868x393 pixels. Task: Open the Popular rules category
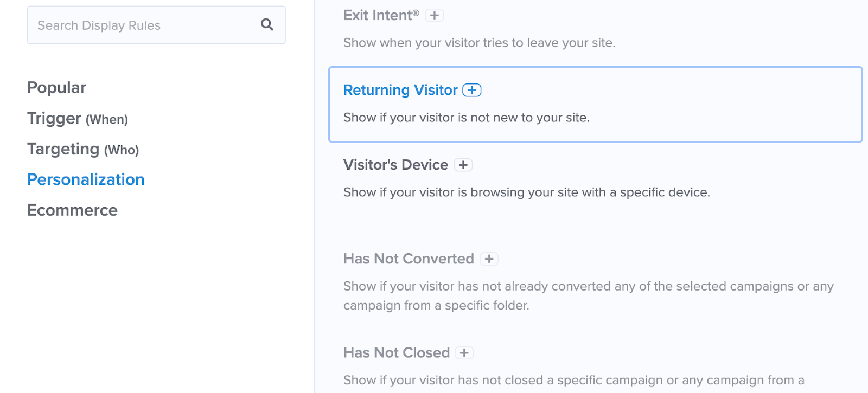click(56, 88)
